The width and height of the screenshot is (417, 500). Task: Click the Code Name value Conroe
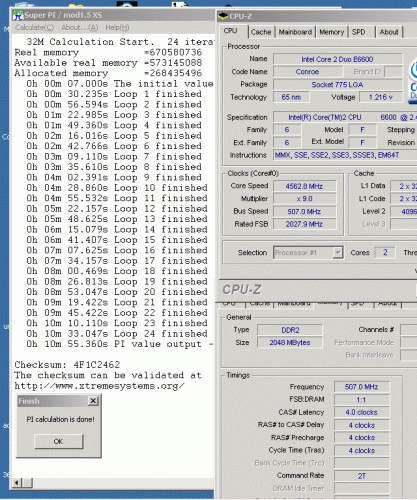click(307, 72)
